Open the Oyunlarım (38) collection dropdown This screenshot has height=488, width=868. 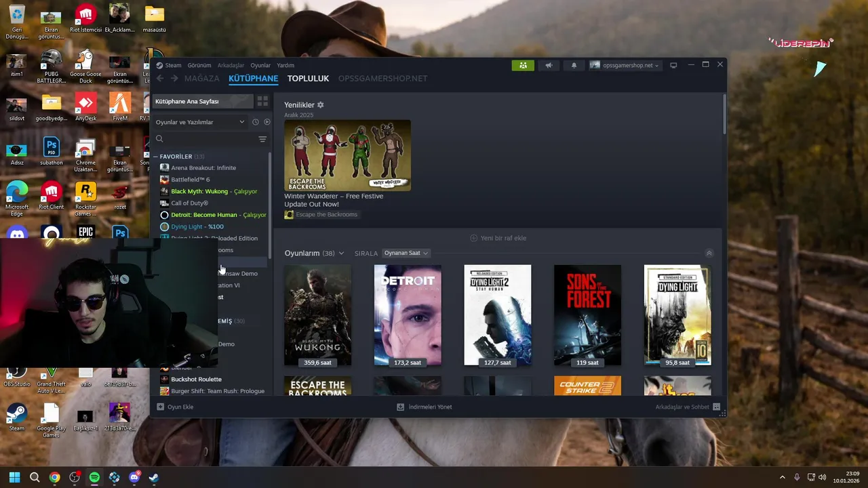tap(314, 253)
